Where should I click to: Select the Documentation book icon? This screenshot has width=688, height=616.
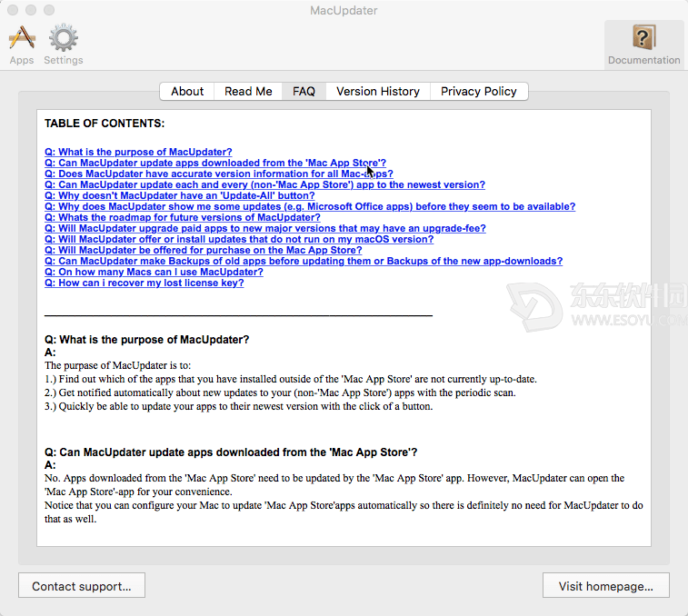coord(643,45)
